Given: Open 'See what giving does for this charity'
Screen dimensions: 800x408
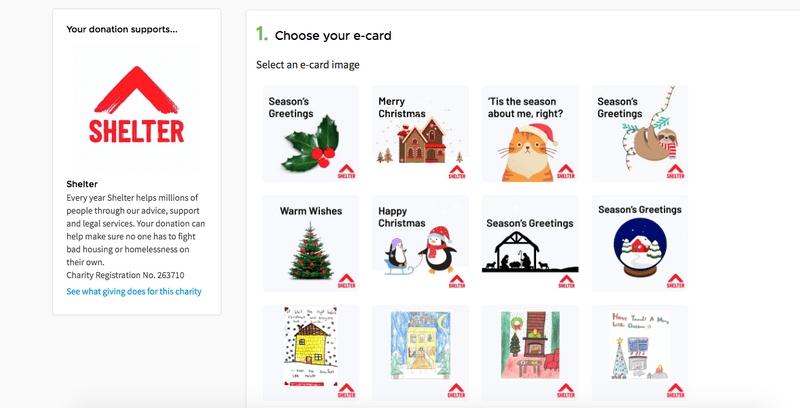Looking at the screenshot, I should (x=134, y=292).
